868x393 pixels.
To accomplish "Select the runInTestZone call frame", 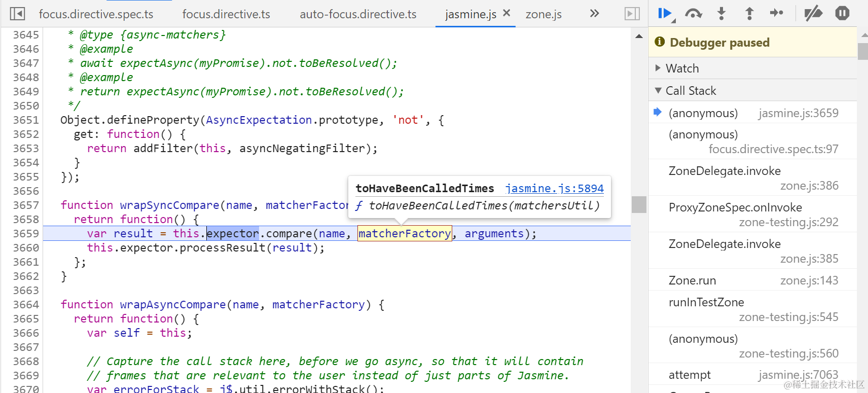I will pos(752,309).
